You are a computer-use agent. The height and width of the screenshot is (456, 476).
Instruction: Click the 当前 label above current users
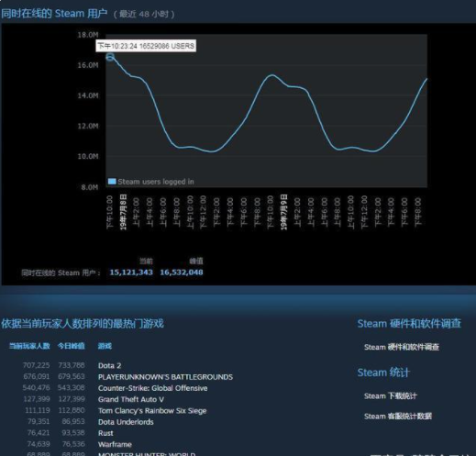146,261
